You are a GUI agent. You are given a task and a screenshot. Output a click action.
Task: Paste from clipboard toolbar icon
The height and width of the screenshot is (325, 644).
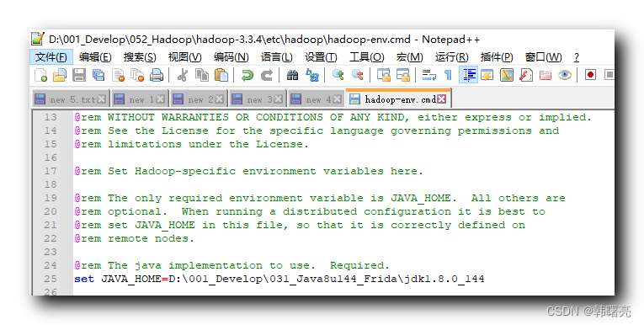(221, 75)
